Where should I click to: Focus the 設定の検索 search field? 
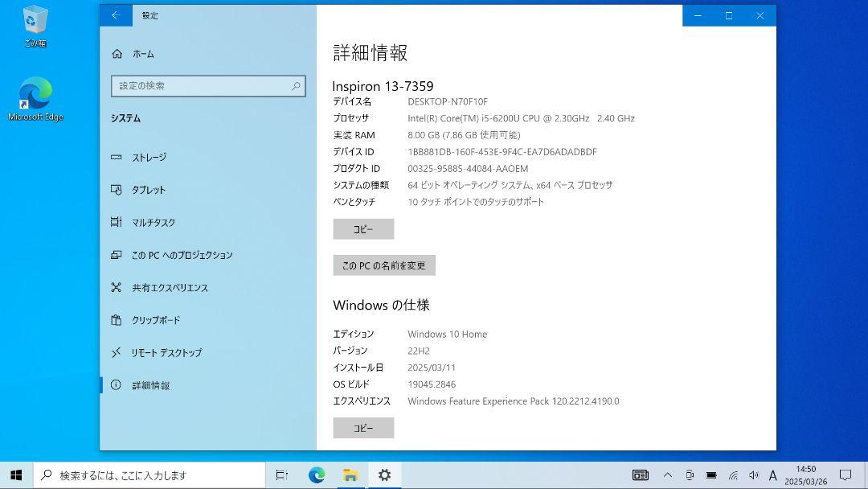point(208,86)
